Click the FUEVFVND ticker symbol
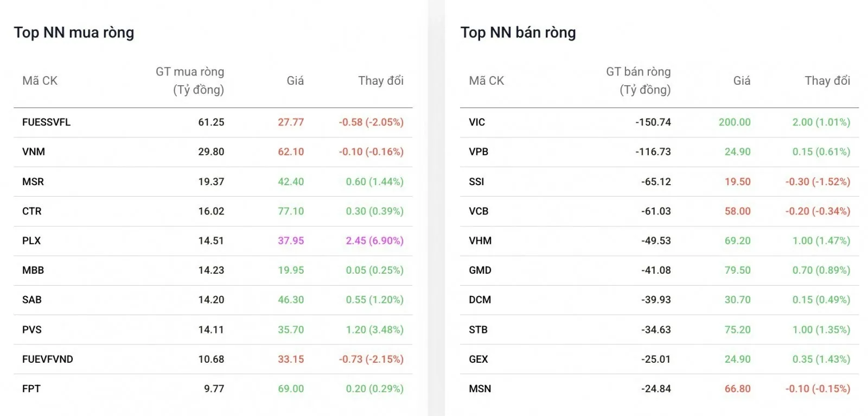The image size is (868, 416). pyautogui.click(x=48, y=359)
